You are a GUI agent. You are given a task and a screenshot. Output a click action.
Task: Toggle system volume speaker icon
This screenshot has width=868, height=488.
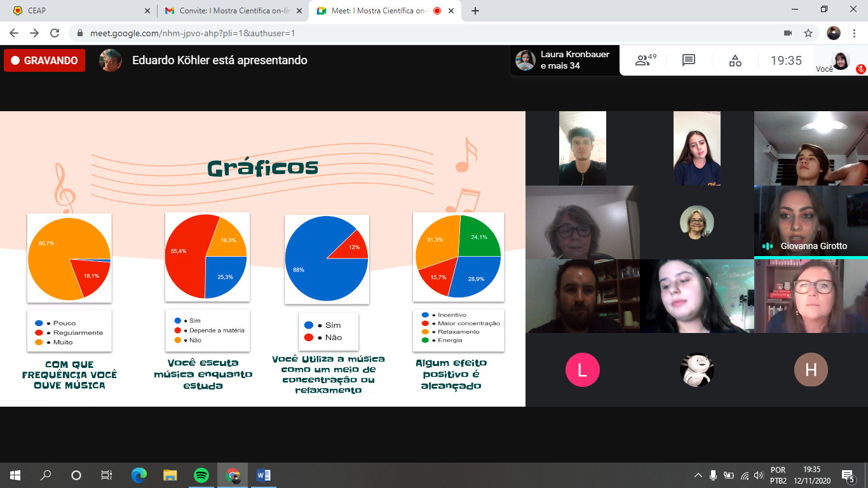point(758,475)
